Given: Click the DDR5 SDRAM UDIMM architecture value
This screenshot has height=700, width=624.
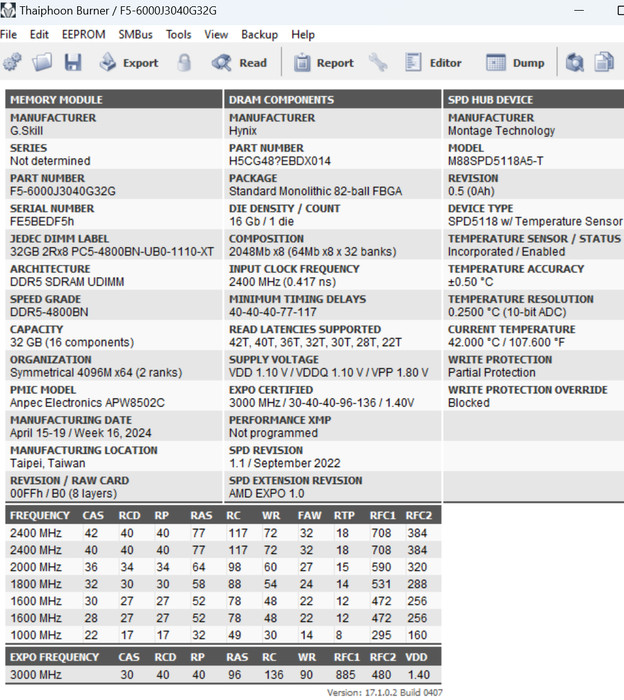Looking at the screenshot, I should (67, 282).
